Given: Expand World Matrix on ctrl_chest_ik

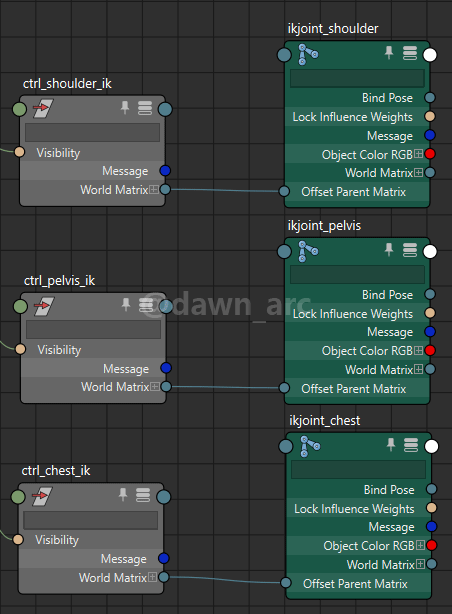Looking at the screenshot, I should coord(152,577).
